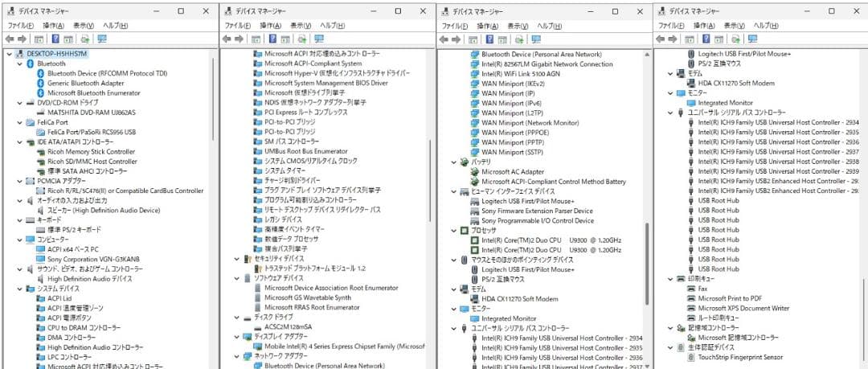Click icon beside Microsoft 記憶域コントローラー device
The image size is (868, 369).
[691, 338]
